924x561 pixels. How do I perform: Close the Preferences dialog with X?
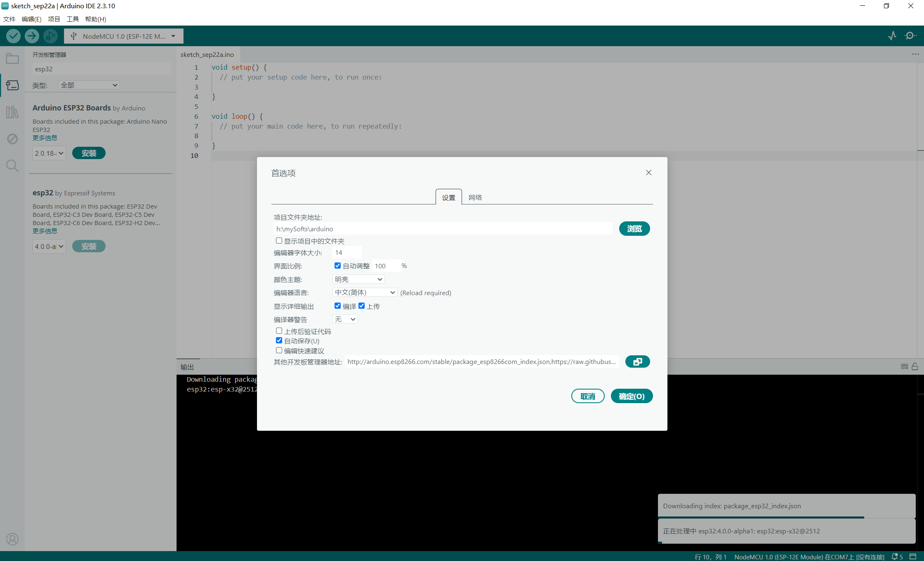coord(648,173)
